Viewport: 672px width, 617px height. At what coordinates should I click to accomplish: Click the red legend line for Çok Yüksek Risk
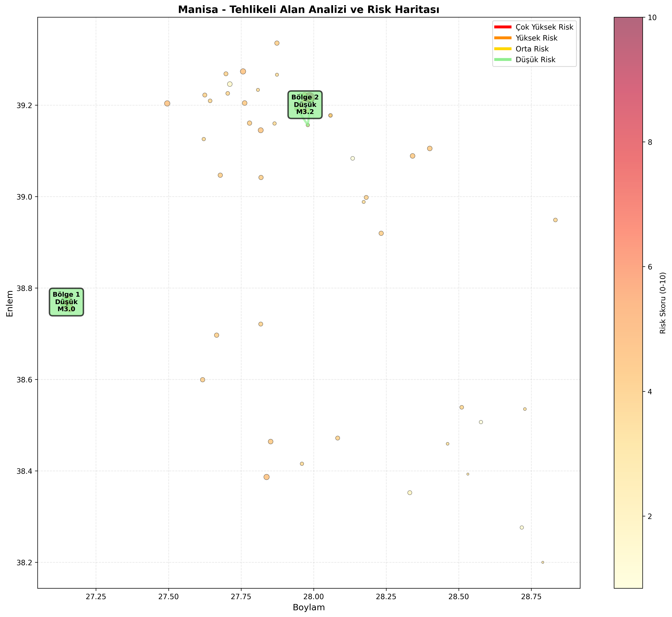point(502,27)
